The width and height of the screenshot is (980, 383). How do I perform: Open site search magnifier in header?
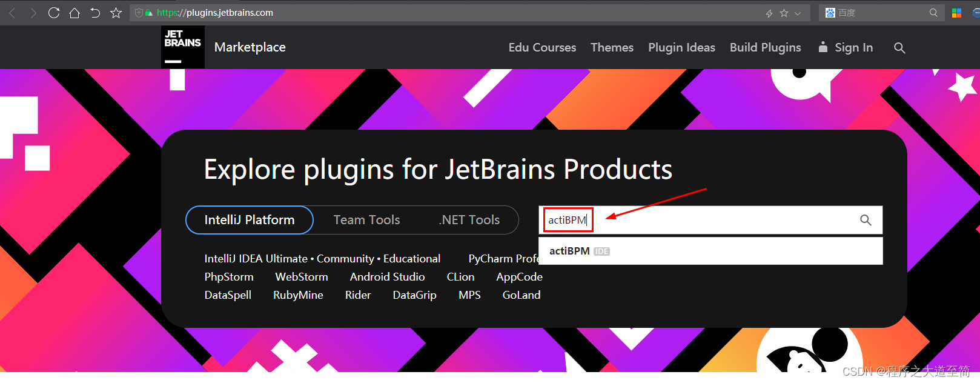pyautogui.click(x=899, y=48)
